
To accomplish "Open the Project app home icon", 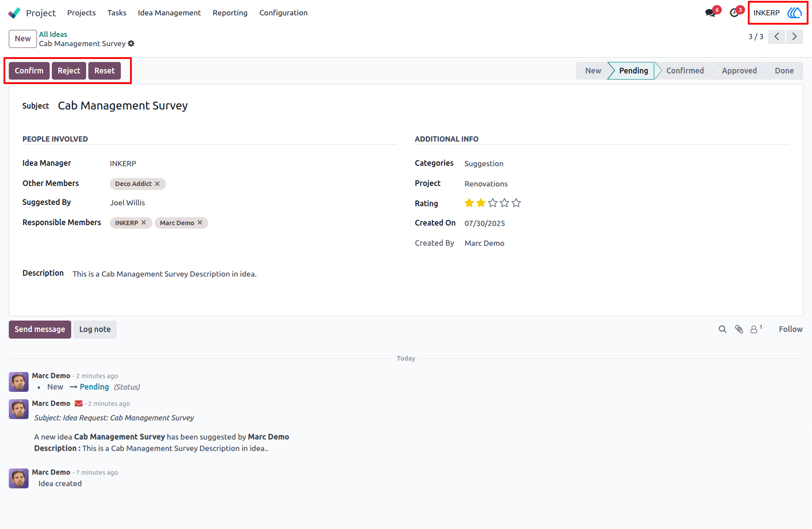I will click(x=14, y=13).
